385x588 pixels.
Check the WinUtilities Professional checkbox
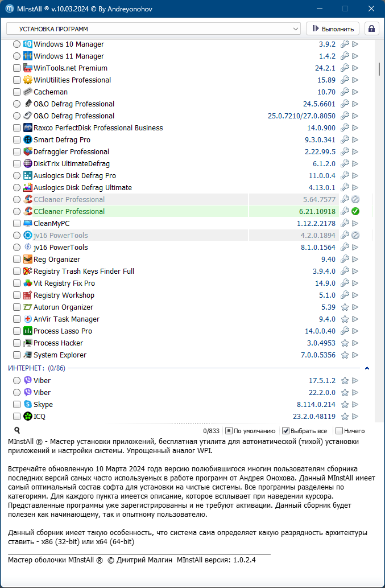[x=16, y=80]
